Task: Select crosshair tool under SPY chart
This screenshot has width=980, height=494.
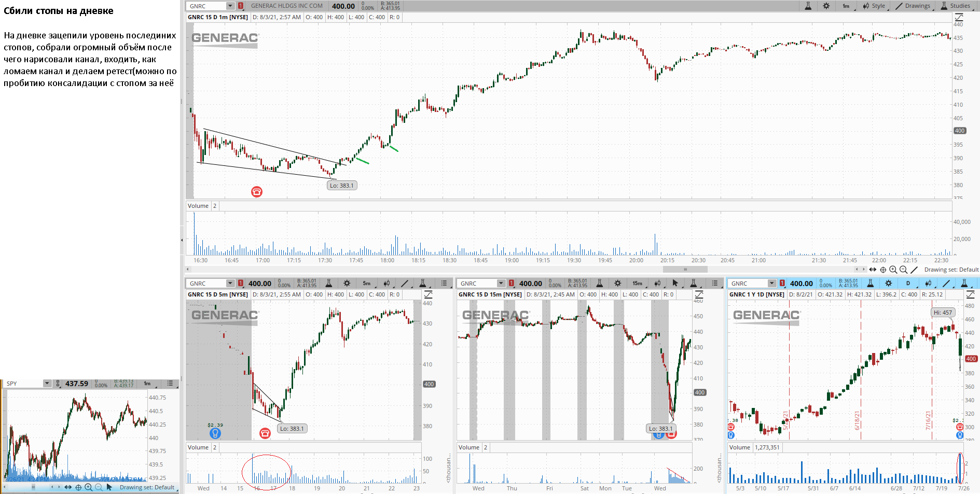Action: (78, 487)
